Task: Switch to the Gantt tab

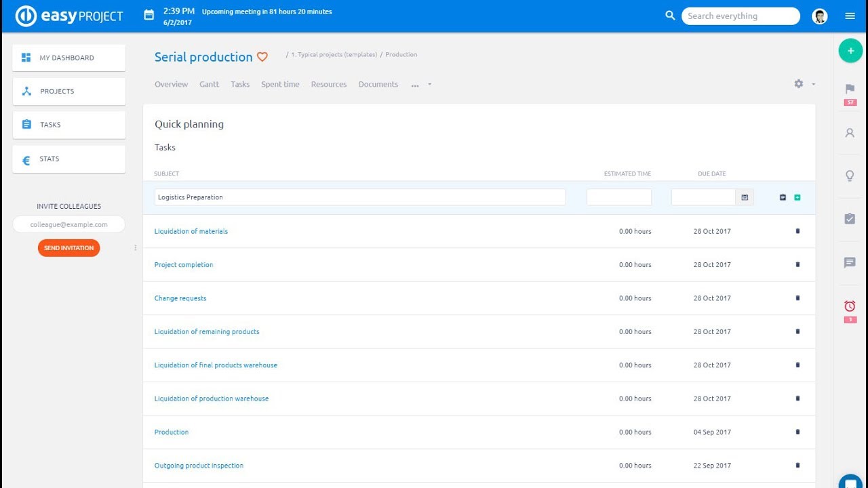Action: click(209, 85)
